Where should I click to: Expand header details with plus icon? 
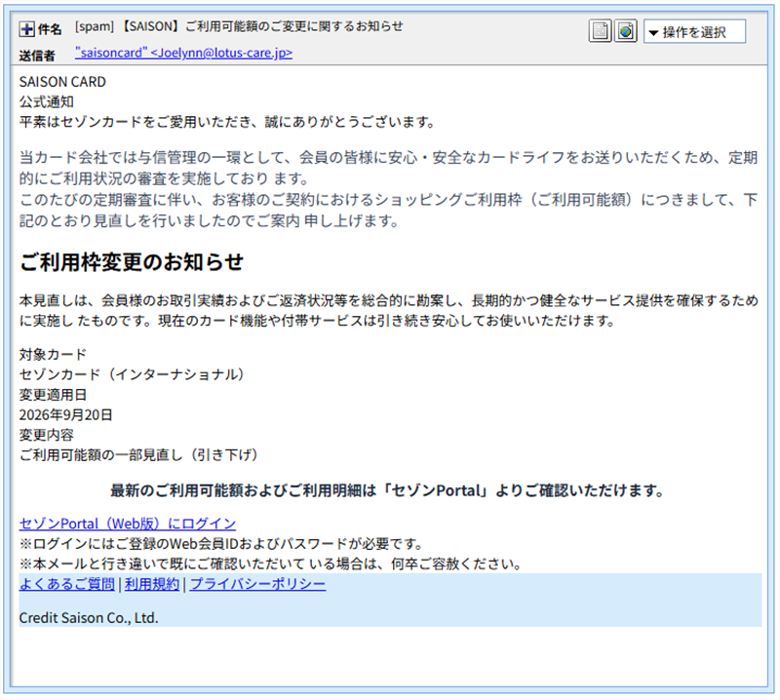tap(27, 29)
